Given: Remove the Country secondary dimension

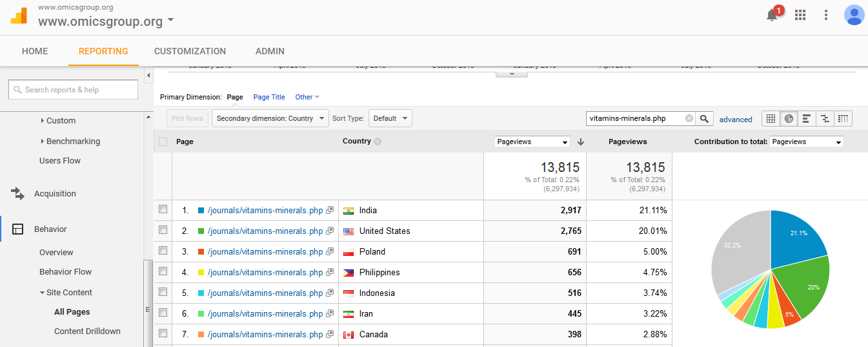Looking at the screenshot, I should pos(378,142).
